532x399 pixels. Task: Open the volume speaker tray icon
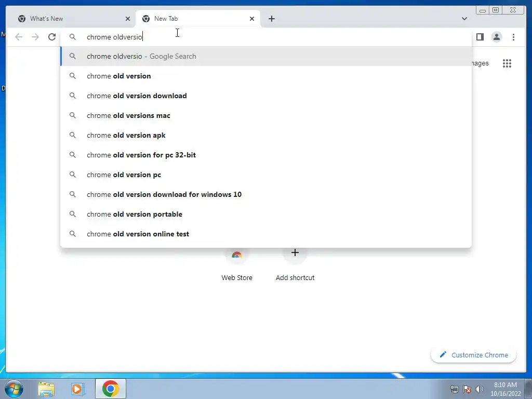(x=479, y=389)
